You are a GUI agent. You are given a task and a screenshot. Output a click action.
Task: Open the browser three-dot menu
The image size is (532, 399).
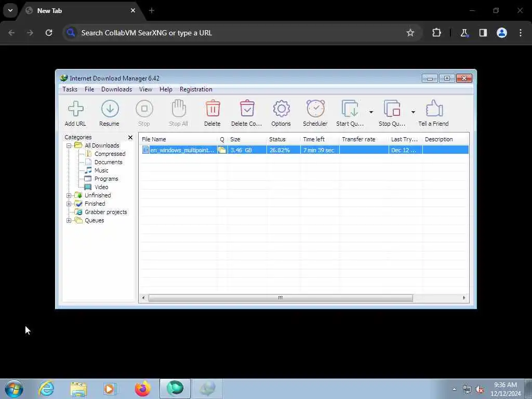pyautogui.click(x=521, y=33)
